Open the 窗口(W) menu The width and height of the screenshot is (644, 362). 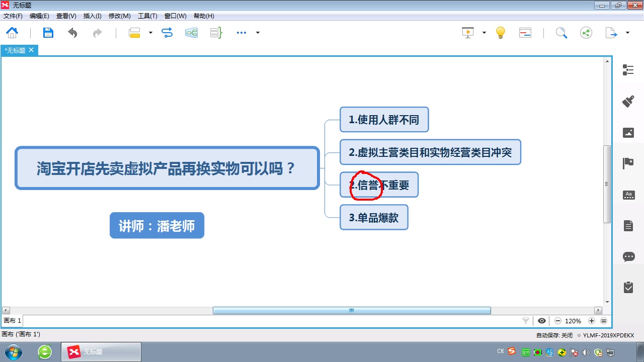(175, 16)
